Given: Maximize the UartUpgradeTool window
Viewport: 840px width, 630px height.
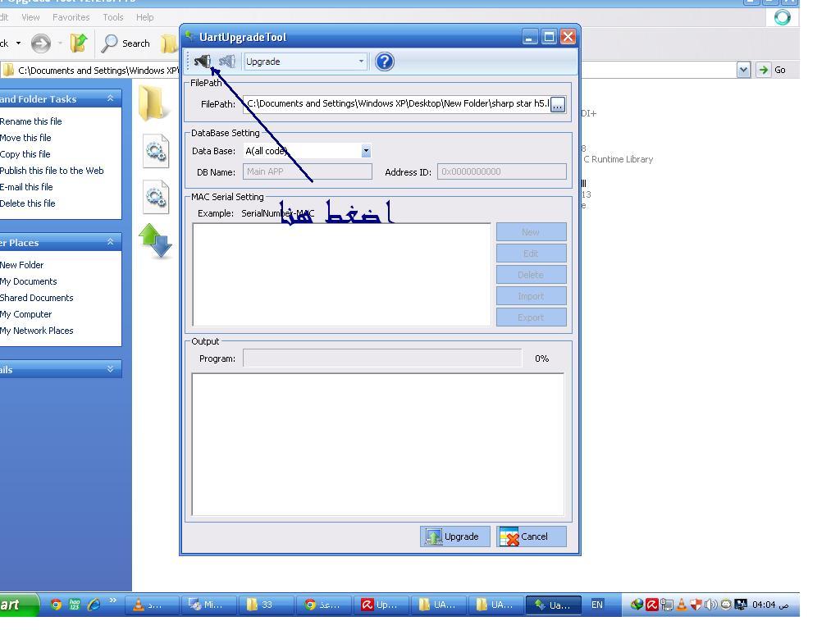Looking at the screenshot, I should click(549, 37).
